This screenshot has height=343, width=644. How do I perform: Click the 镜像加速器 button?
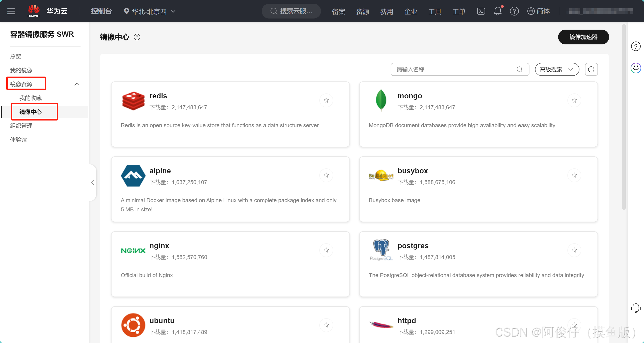583,37
